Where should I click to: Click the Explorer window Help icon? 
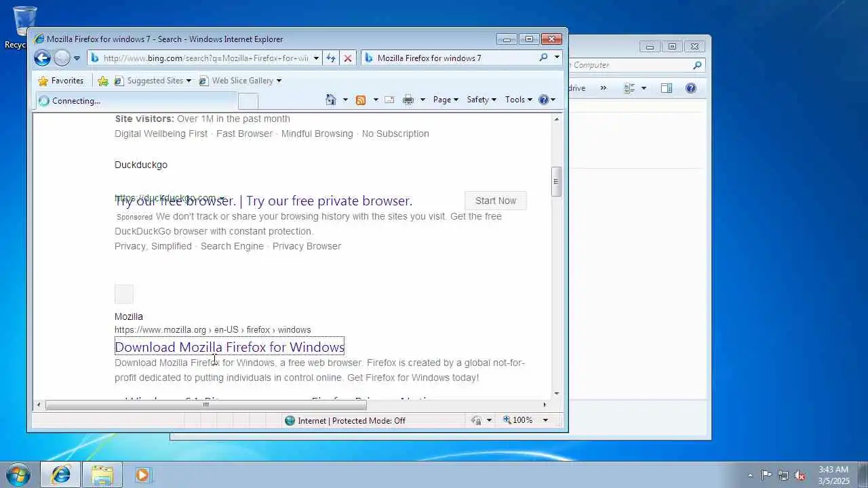[691, 88]
